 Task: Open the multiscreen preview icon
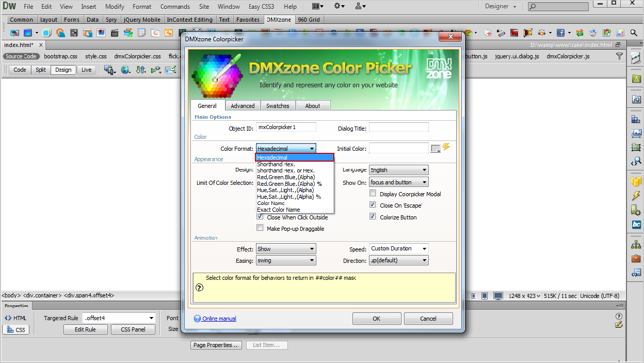click(110, 70)
